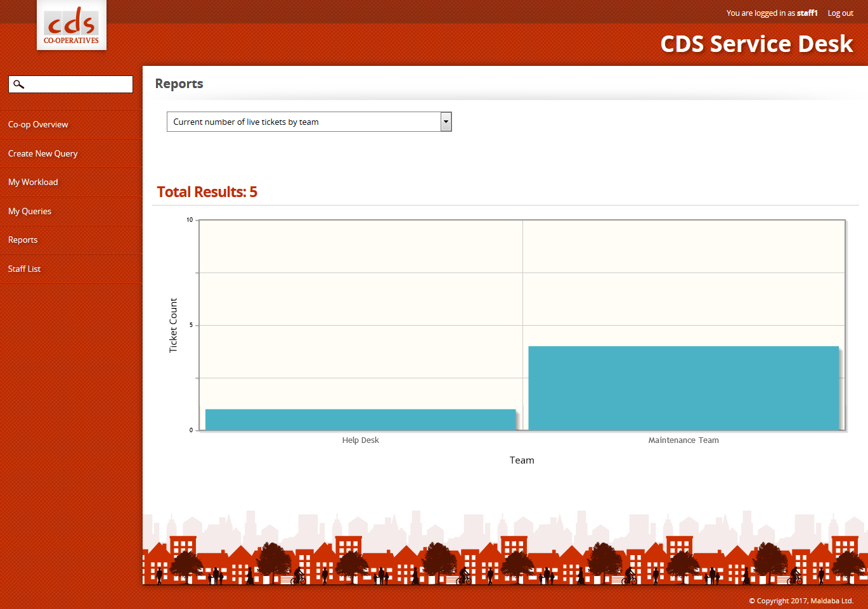Click the CDS Service Desk title
The width and height of the screenshot is (868, 609).
756,44
